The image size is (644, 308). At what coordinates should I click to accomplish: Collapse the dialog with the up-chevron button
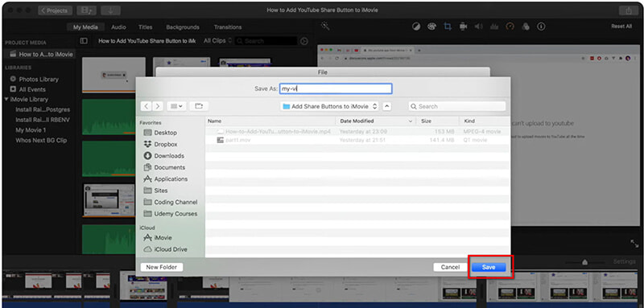(x=387, y=106)
